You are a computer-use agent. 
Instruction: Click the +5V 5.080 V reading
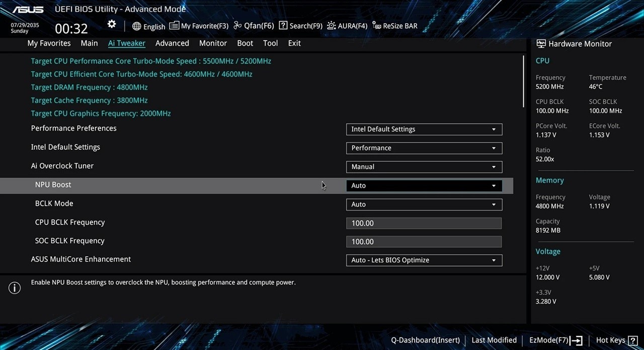599,277
